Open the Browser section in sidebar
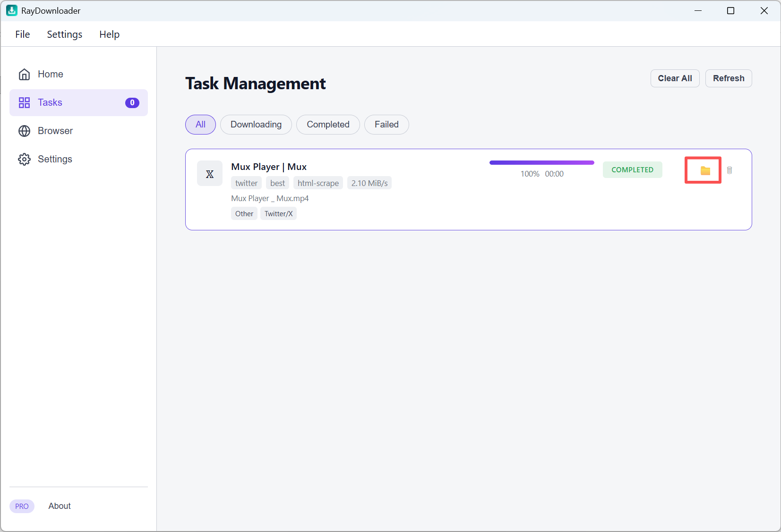This screenshot has height=532, width=781. [x=78, y=131]
